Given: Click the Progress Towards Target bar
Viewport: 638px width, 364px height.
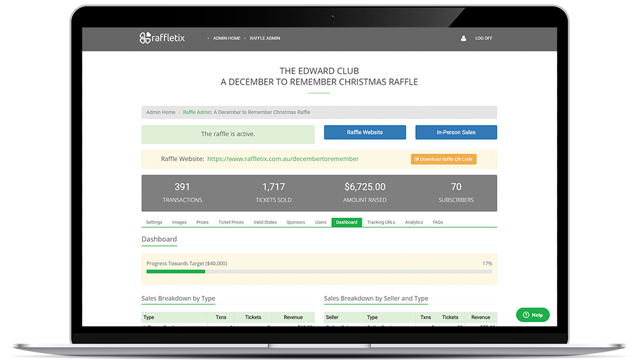Looking at the screenshot, I should click(319, 272).
